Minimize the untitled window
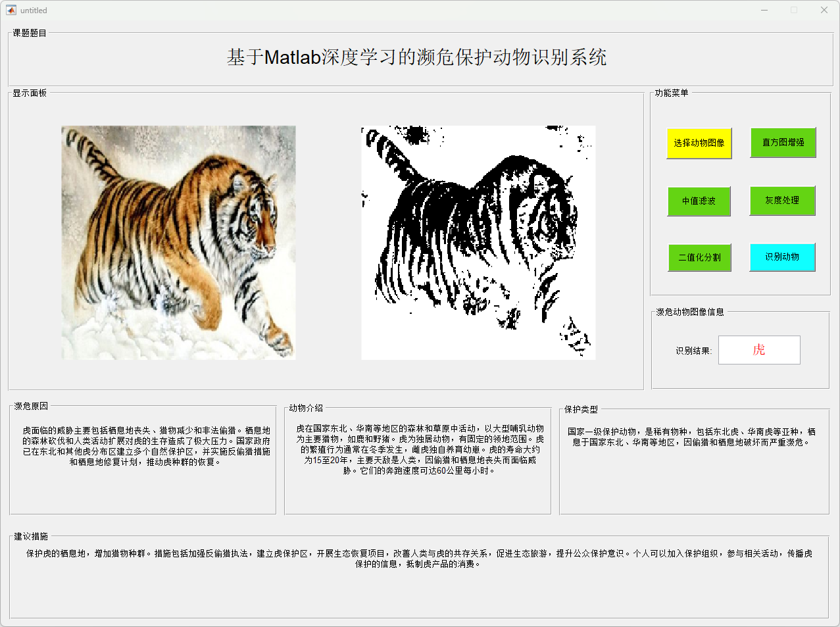The width and height of the screenshot is (840, 627). [764, 10]
